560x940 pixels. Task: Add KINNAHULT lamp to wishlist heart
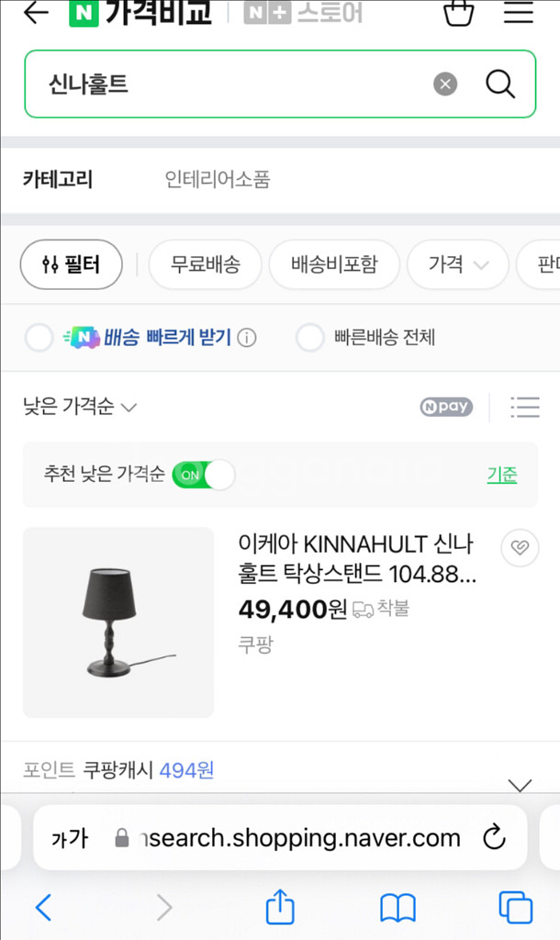(x=520, y=548)
